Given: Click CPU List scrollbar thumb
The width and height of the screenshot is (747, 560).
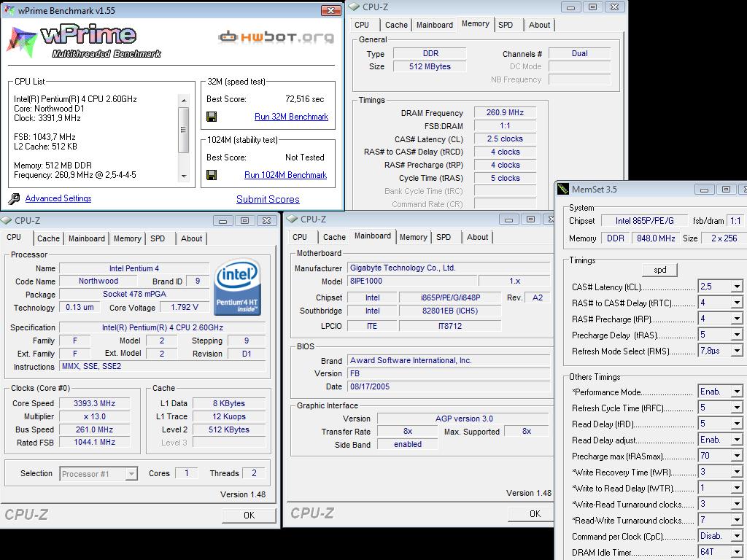Looking at the screenshot, I should pyautogui.click(x=184, y=130).
